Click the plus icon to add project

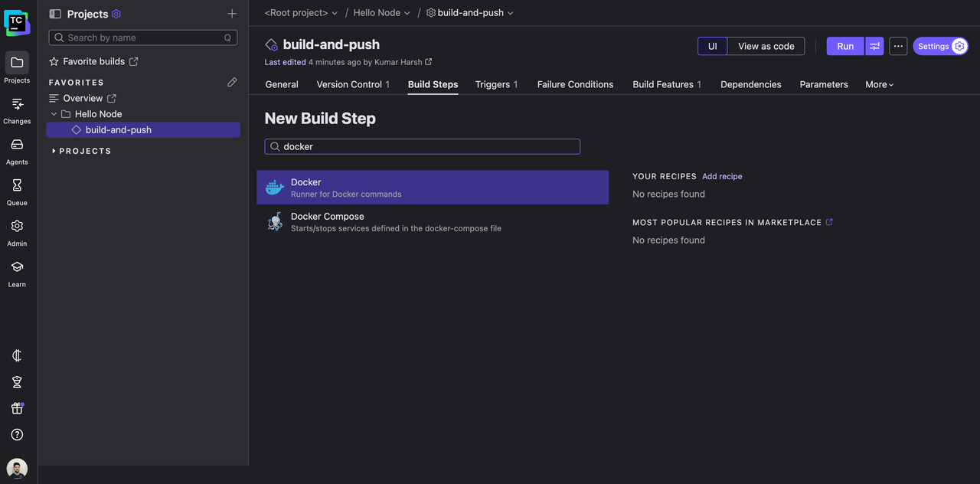[232, 14]
